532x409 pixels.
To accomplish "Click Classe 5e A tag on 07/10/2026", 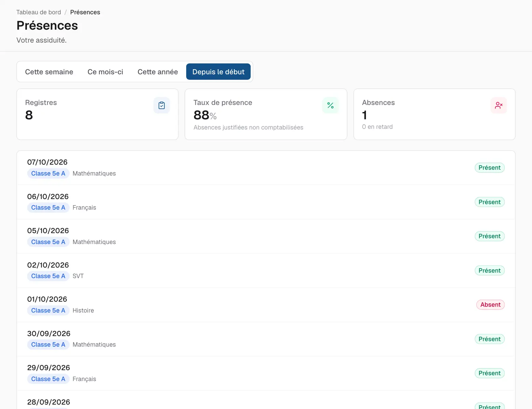I will tap(48, 173).
